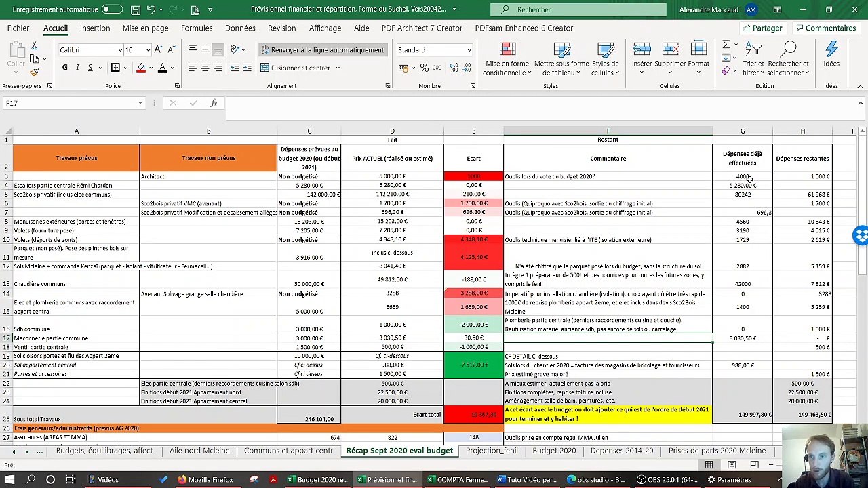This screenshot has height=488, width=868.
Task: Click the Format Painter brush icon
Action: coord(35,71)
